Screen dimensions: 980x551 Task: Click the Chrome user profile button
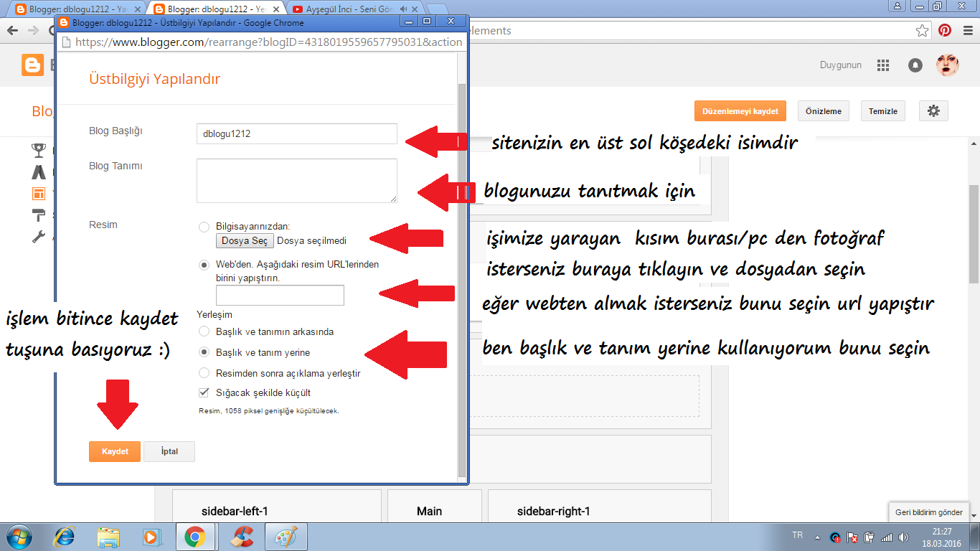coord(897,6)
